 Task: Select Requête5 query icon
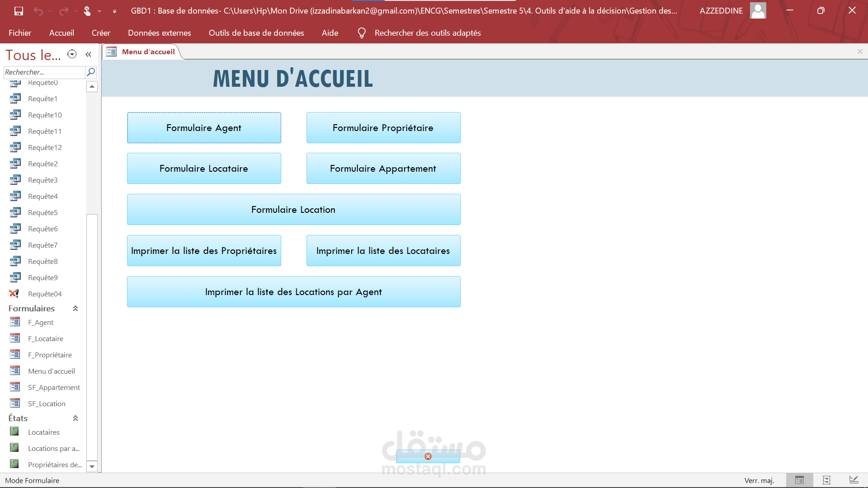(x=15, y=212)
